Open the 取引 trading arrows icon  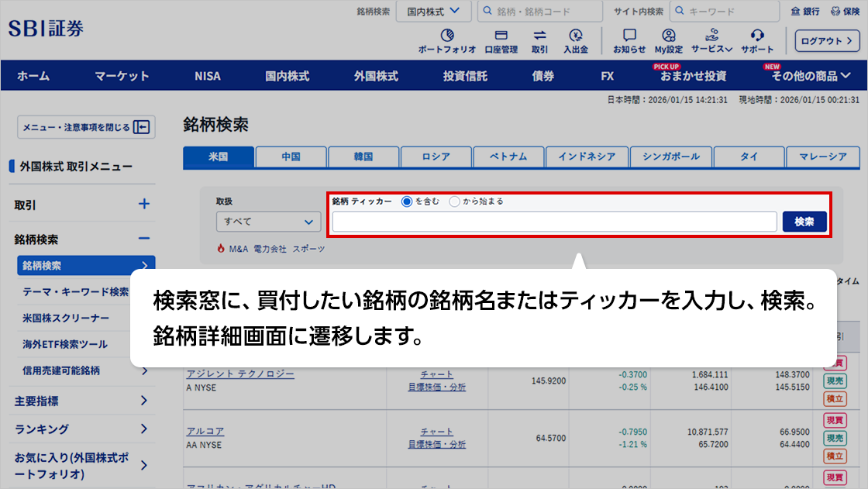tap(539, 36)
